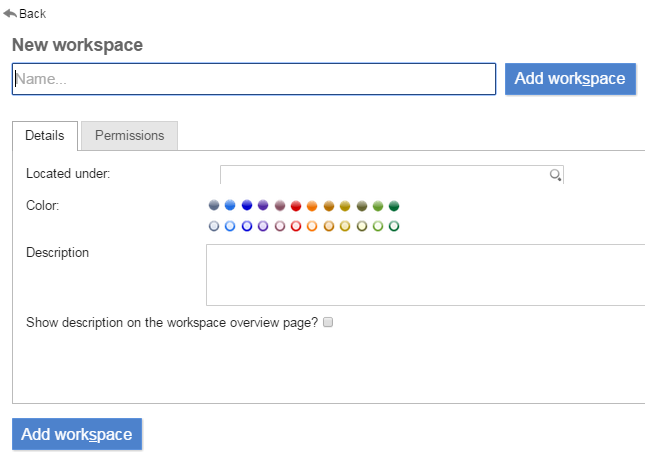Choose the solid dark green color dot
This screenshot has width=645, height=462.
[x=394, y=205]
